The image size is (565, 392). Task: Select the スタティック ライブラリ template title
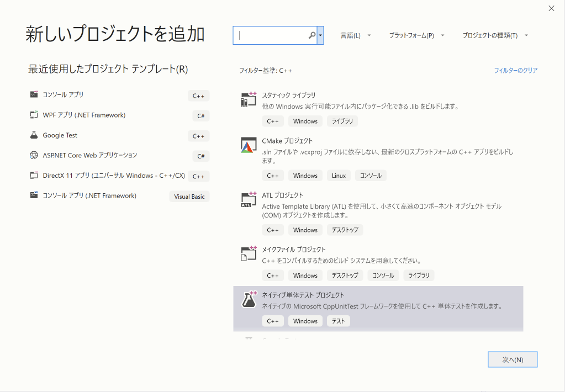pos(289,95)
